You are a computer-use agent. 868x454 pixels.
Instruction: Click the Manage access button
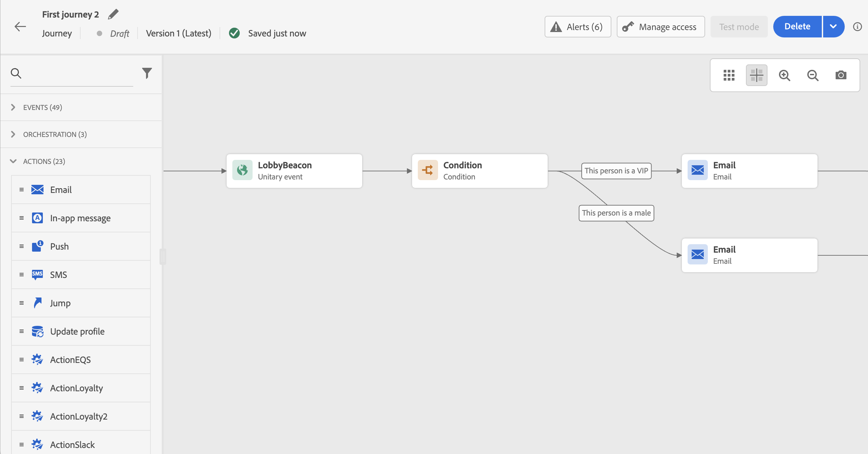point(661,27)
